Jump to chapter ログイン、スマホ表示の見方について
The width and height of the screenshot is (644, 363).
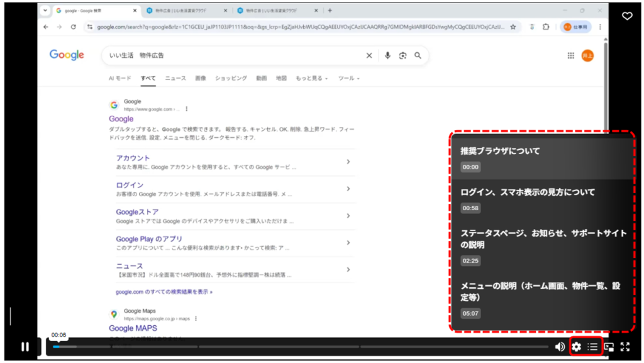coord(542,199)
